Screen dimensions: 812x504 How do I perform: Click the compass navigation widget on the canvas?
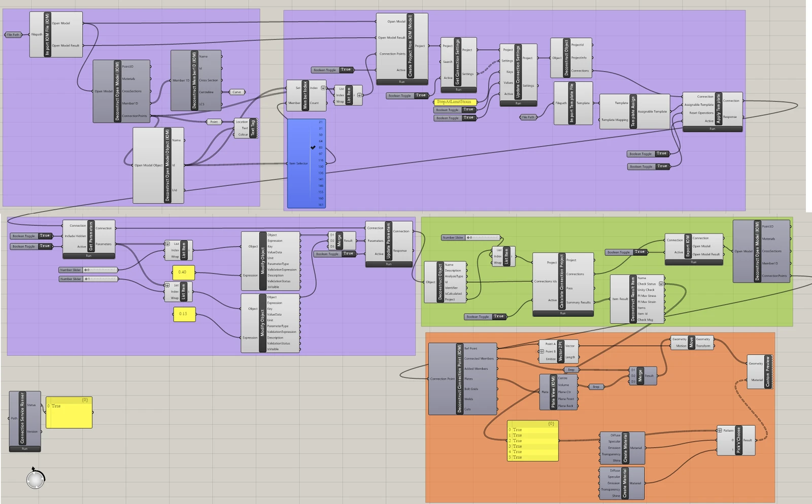pos(36,478)
